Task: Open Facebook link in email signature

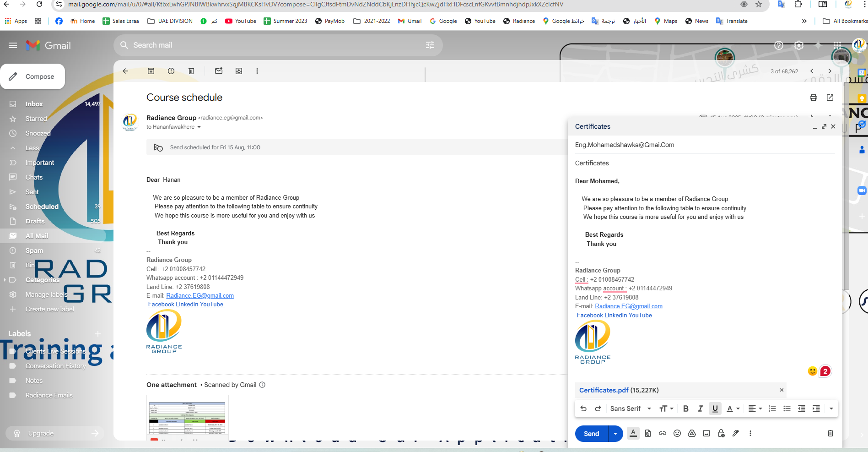Action: [x=161, y=305]
